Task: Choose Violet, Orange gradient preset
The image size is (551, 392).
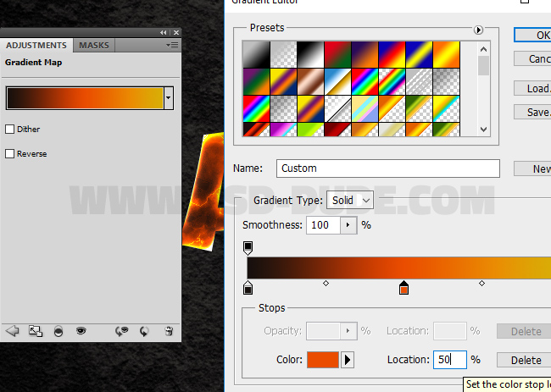Action: 365,54
